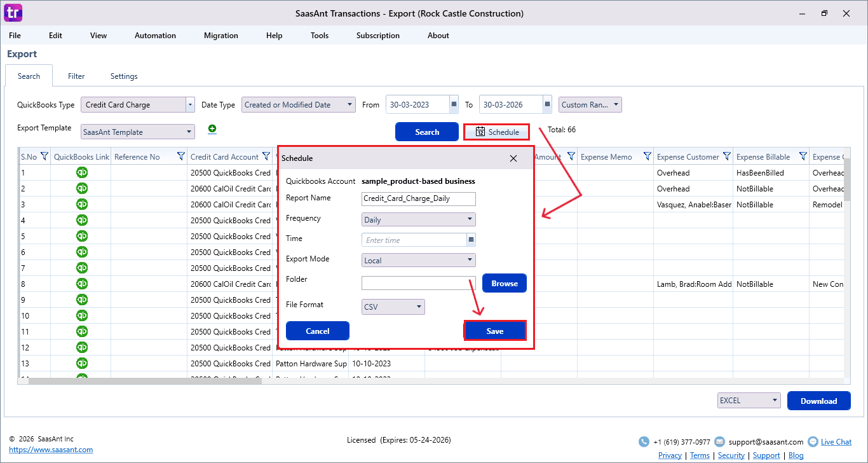The height and width of the screenshot is (463, 868).
Task: Click the Save button in Schedule dialog
Action: tap(494, 331)
